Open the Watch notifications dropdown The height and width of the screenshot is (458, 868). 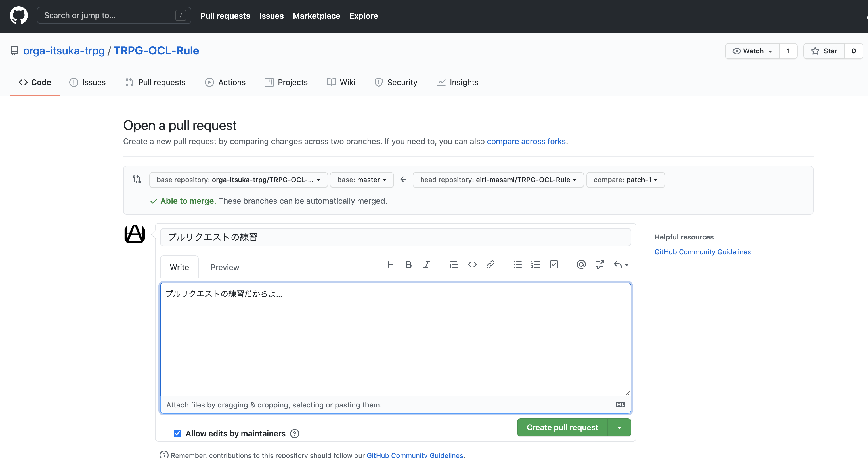(x=752, y=51)
